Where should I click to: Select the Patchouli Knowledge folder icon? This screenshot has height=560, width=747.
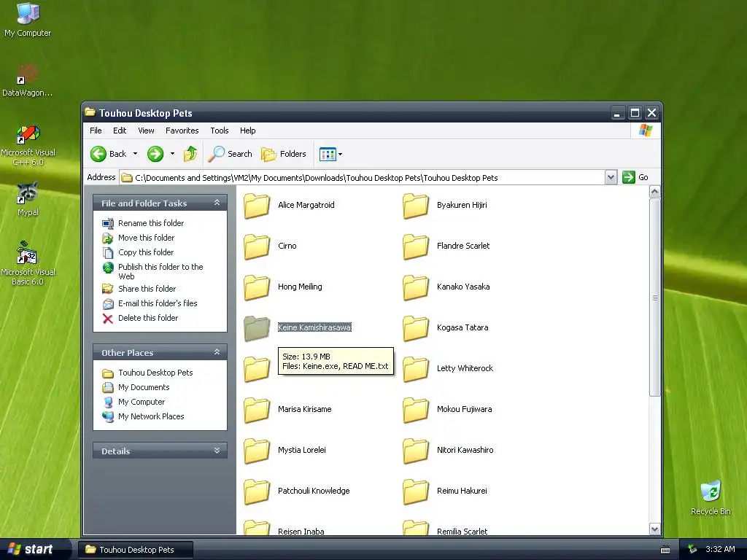(257, 491)
